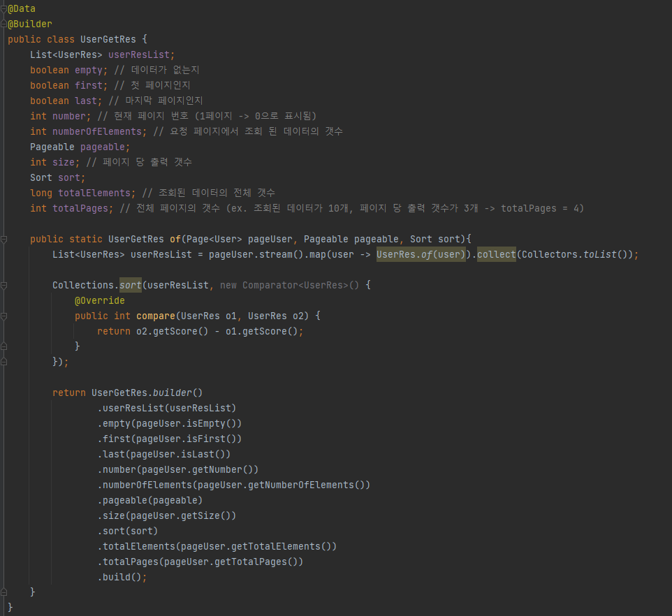Collapse the 'public static UserGetRes of' method fold

[x=3, y=240]
